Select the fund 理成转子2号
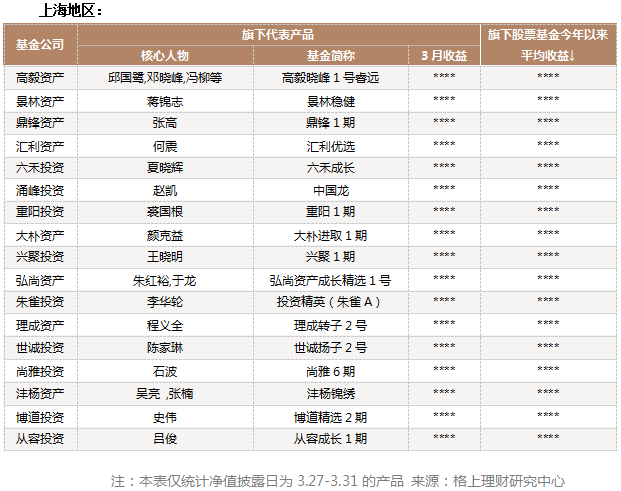The height and width of the screenshot is (491, 621). coord(331,326)
